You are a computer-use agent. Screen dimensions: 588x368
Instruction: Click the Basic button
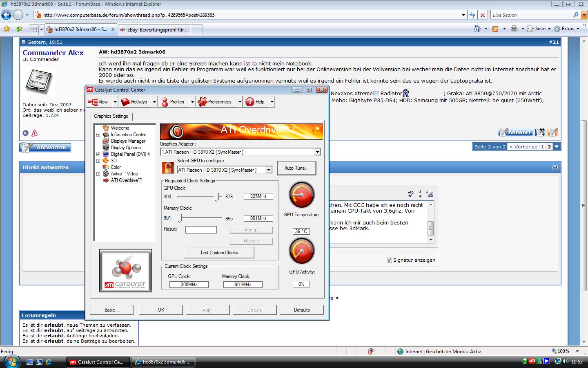(111, 310)
